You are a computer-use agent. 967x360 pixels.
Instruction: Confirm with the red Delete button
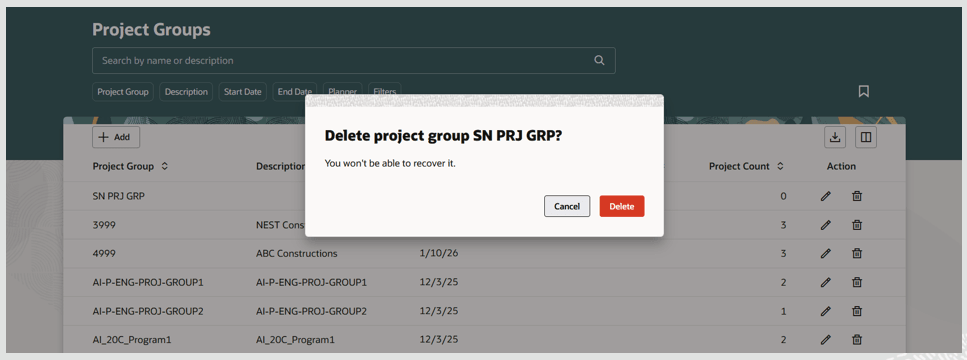622,207
